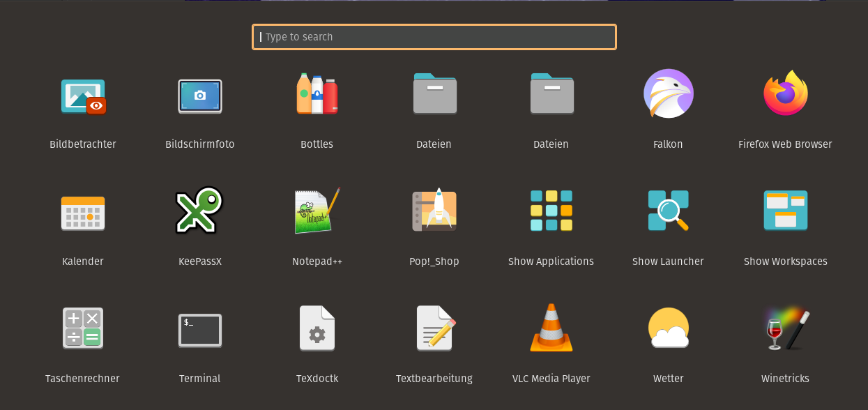Open the Kalender calendar app
The height and width of the screenshot is (410, 868).
tap(83, 213)
